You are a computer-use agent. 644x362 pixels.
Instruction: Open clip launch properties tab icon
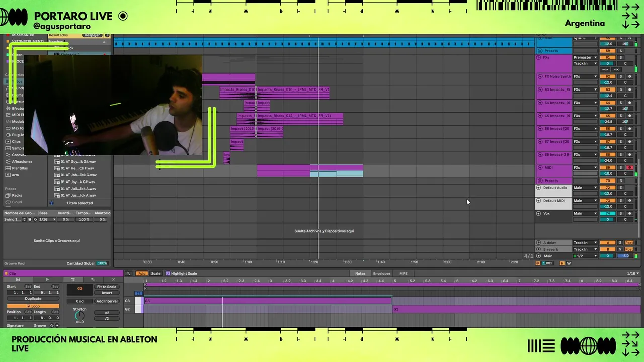pos(47,279)
